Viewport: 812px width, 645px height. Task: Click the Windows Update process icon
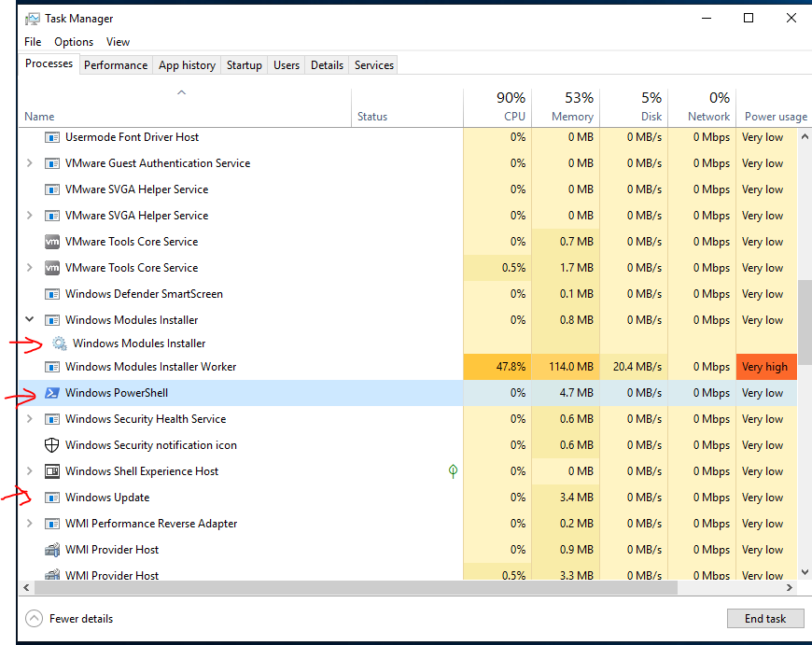pyautogui.click(x=51, y=498)
